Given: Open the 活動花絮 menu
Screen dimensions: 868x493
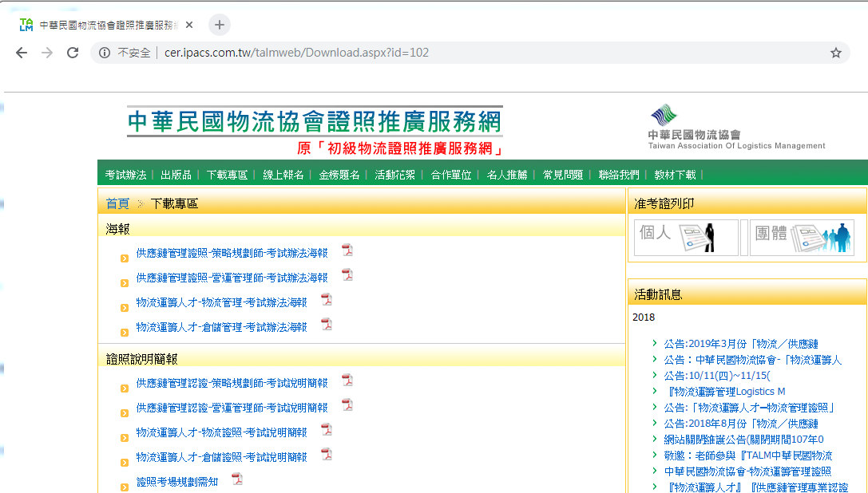Looking at the screenshot, I should click(x=394, y=175).
